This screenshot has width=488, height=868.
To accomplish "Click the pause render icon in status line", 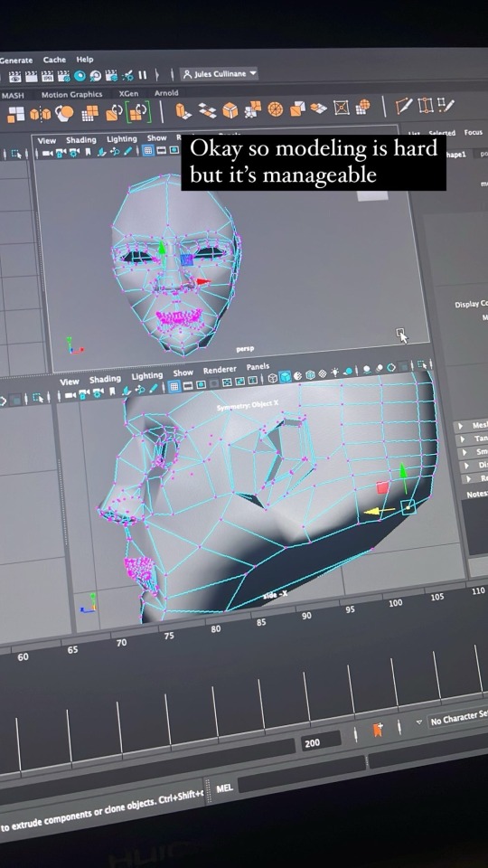I will [142, 75].
